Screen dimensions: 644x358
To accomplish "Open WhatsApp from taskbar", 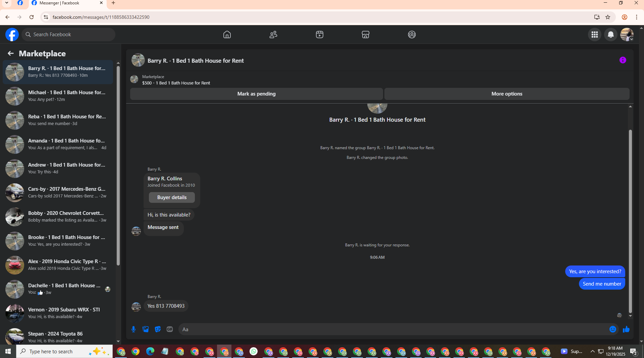I will 254,351.
